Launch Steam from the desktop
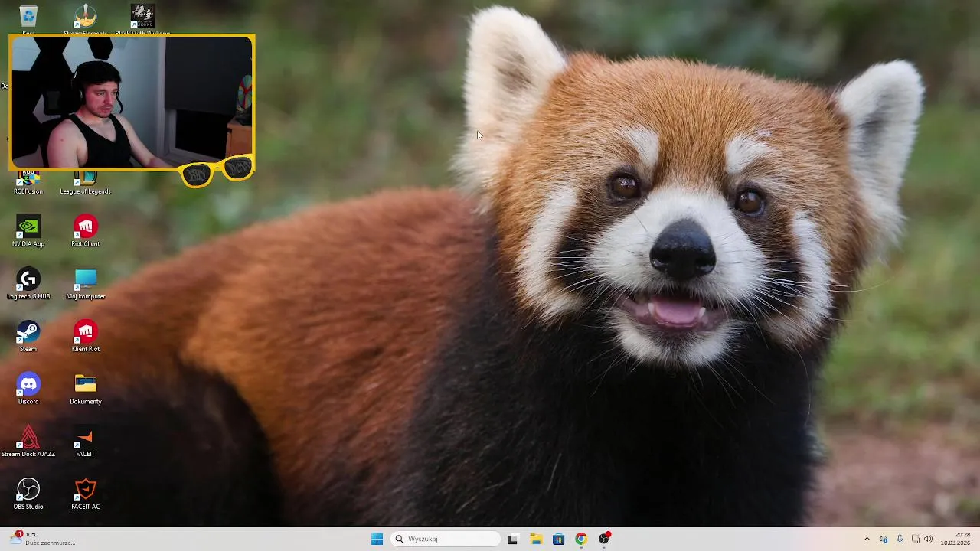Viewport: 980px width, 551px height. 28,337
